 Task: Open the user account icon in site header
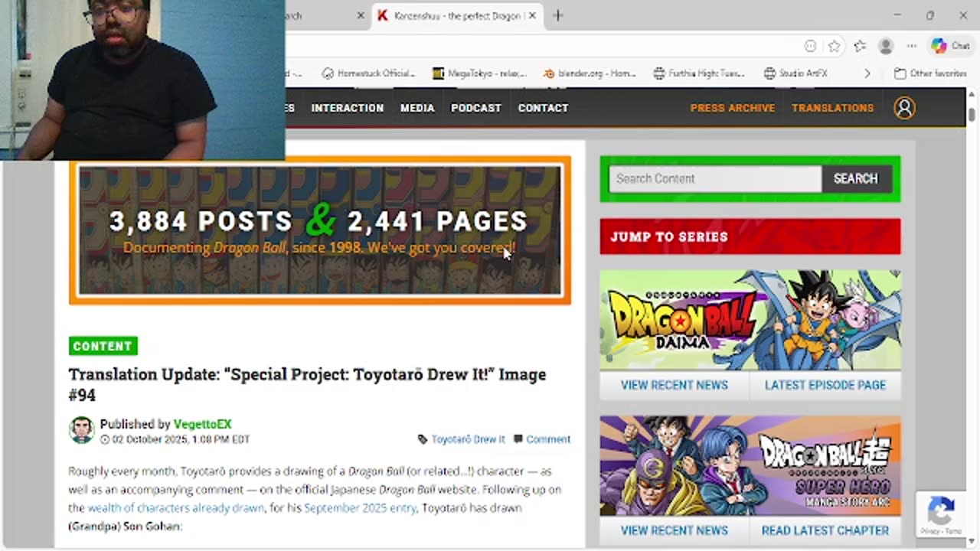click(x=904, y=108)
